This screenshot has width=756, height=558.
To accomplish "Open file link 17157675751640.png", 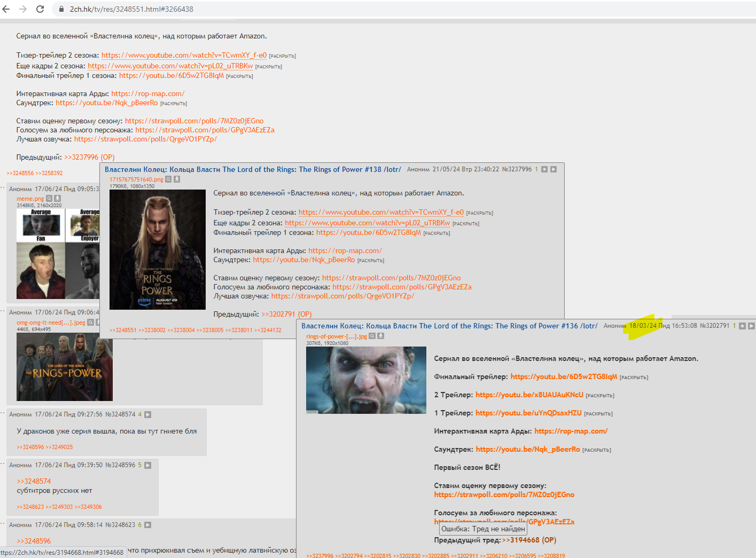I will [136, 179].
